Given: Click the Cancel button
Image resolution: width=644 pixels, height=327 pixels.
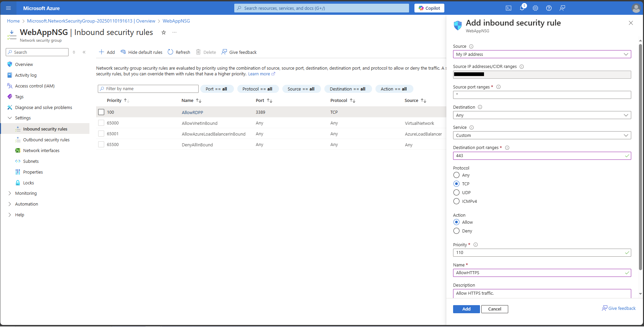Looking at the screenshot, I should click(x=494, y=309).
